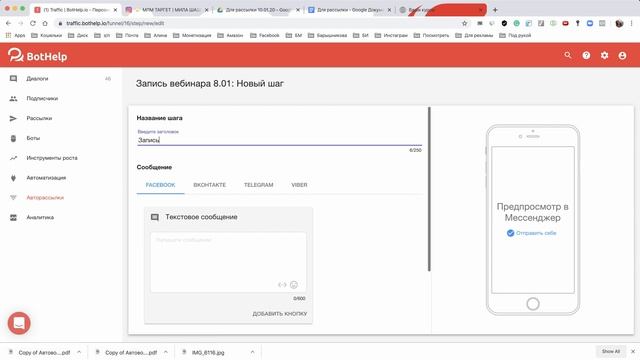
Task: Click ДОБАВИТЬ КНОПКУ button
Action: click(280, 313)
